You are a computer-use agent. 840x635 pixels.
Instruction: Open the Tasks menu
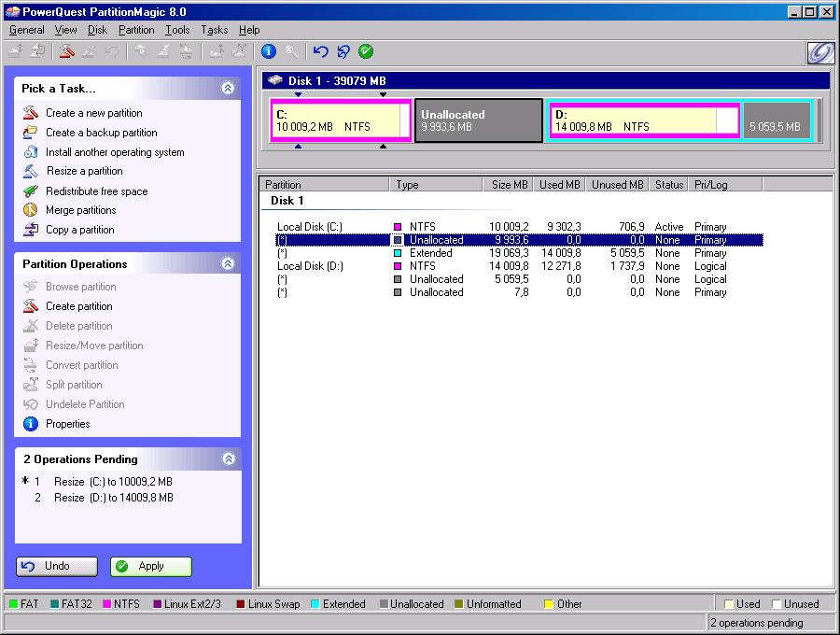click(215, 30)
